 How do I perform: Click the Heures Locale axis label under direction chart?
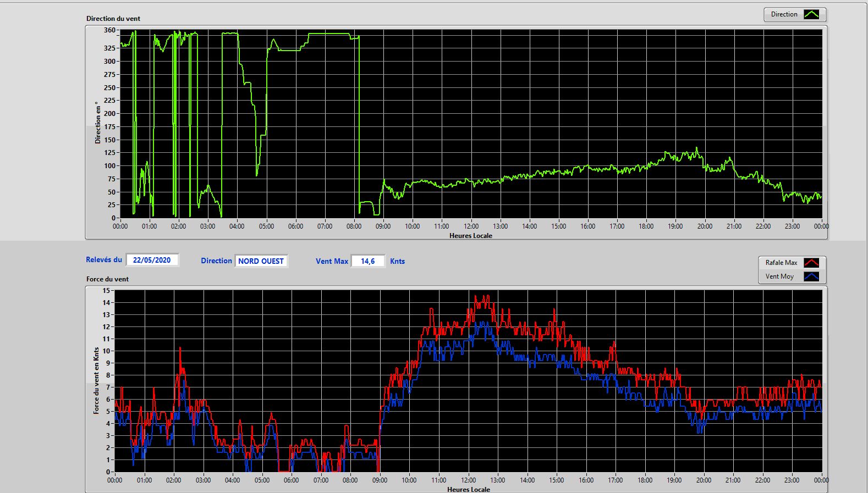coord(471,235)
